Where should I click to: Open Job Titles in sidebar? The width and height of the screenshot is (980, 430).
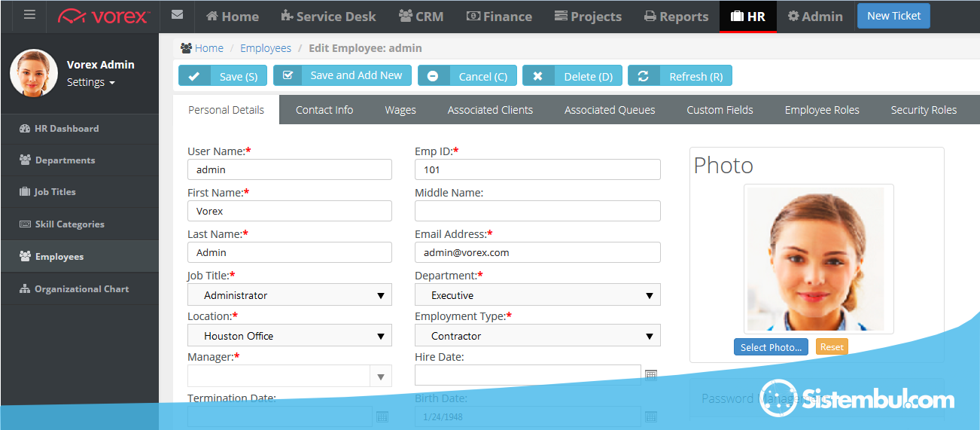coord(55,192)
